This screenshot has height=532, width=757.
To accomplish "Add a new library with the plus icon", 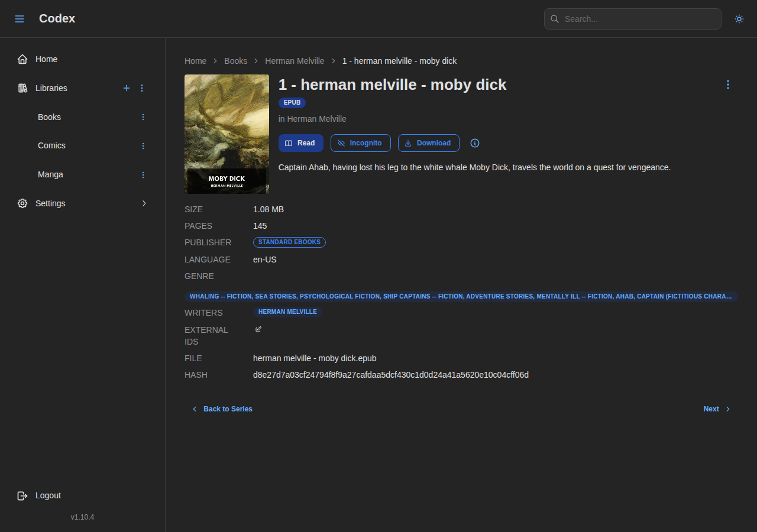I will pos(127,88).
